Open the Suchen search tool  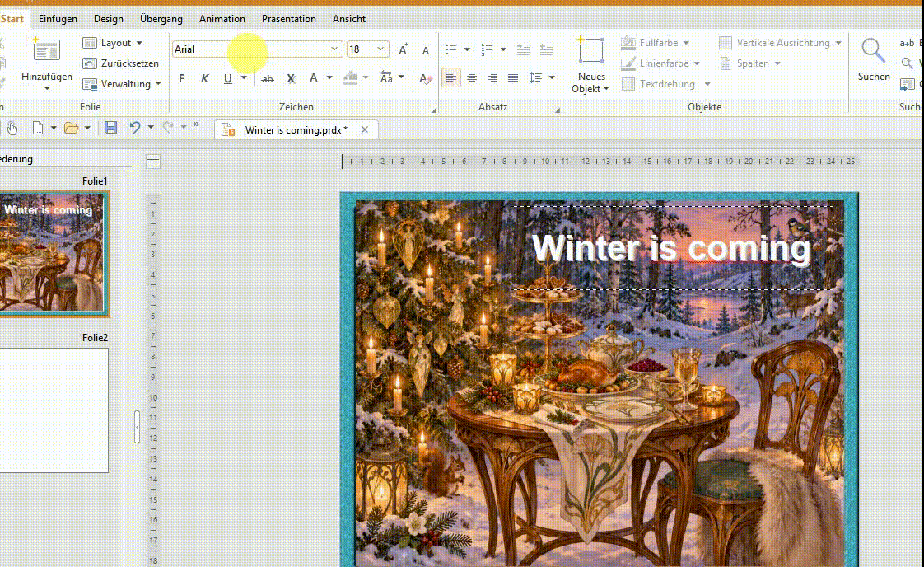873,59
